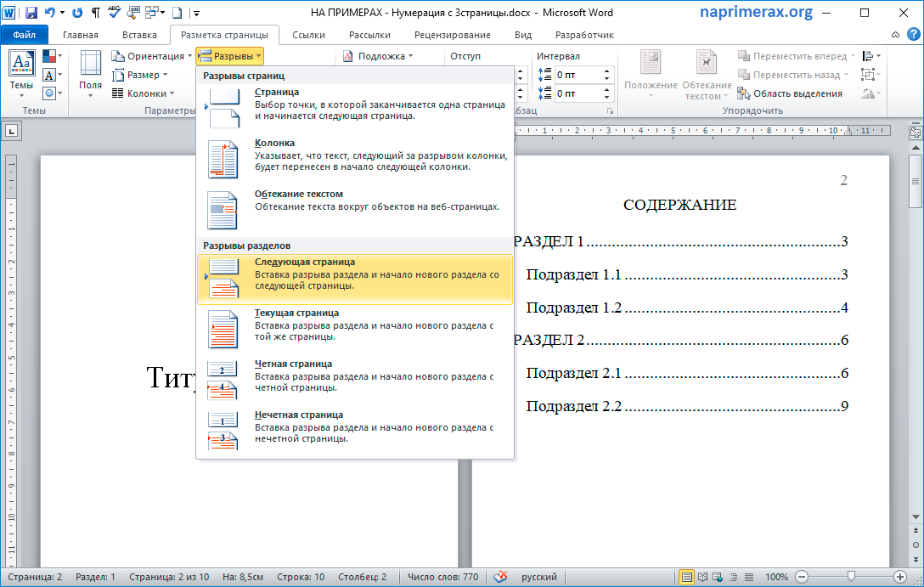924x587 pixels.
Task: Open paragraph dialog launcher icon
Action: pos(611,110)
